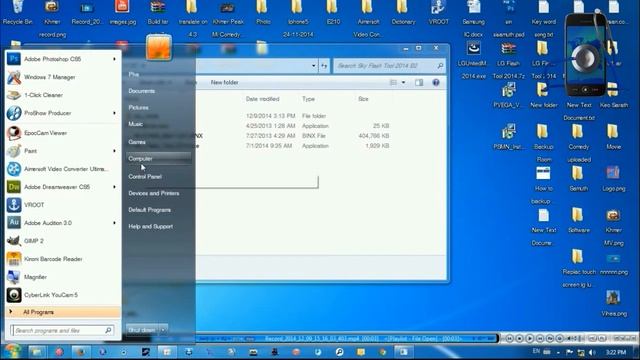
Task: Sort files by Date modified column
Action: [x=262, y=99]
